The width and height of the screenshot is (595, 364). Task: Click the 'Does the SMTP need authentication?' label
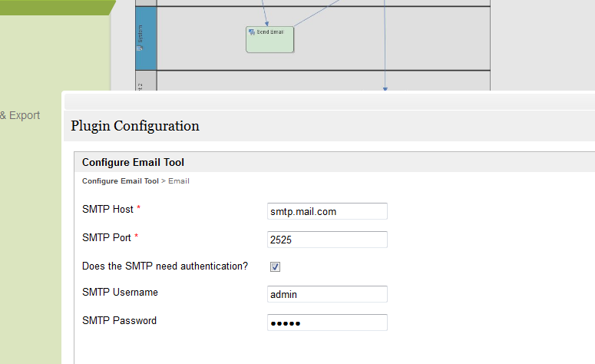(x=164, y=266)
